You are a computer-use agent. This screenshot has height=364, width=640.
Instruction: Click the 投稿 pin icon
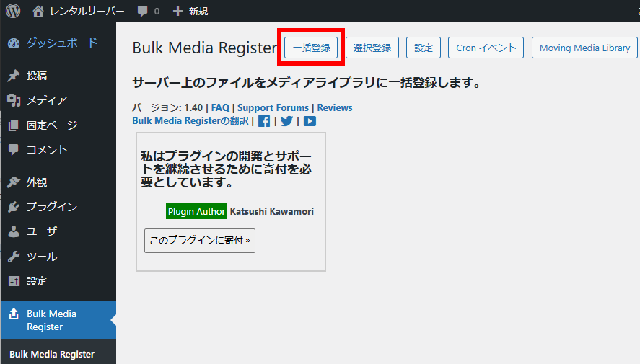coord(14,76)
